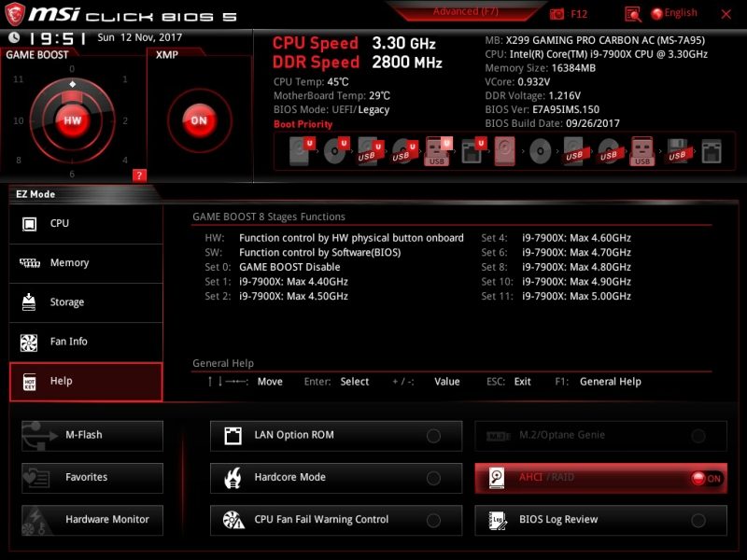This screenshot has width=747, height=560.
Task: Click the CPU Temp 45°C reading
Action: (x=311, y=82)
